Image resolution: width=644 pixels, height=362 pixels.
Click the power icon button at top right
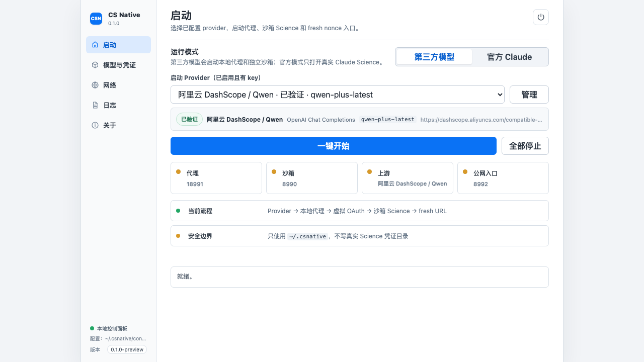(x=541, y=17)
